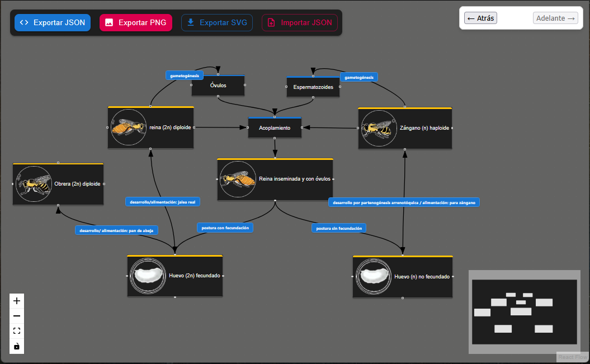The height and width of the screenshot is (364, 590).
Task: Click Exportar SVG download button
Action: pyautogui.click(x=217, y=23)
